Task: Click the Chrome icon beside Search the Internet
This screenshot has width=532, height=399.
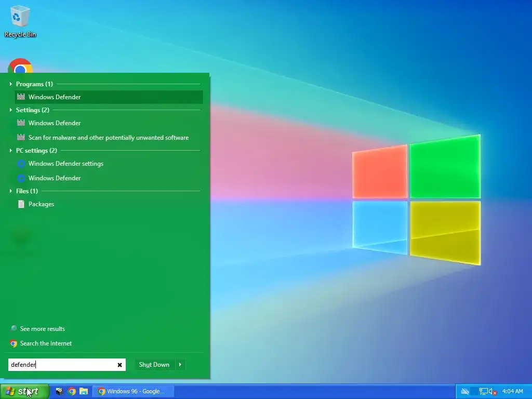Action: (x=14, y=343)
